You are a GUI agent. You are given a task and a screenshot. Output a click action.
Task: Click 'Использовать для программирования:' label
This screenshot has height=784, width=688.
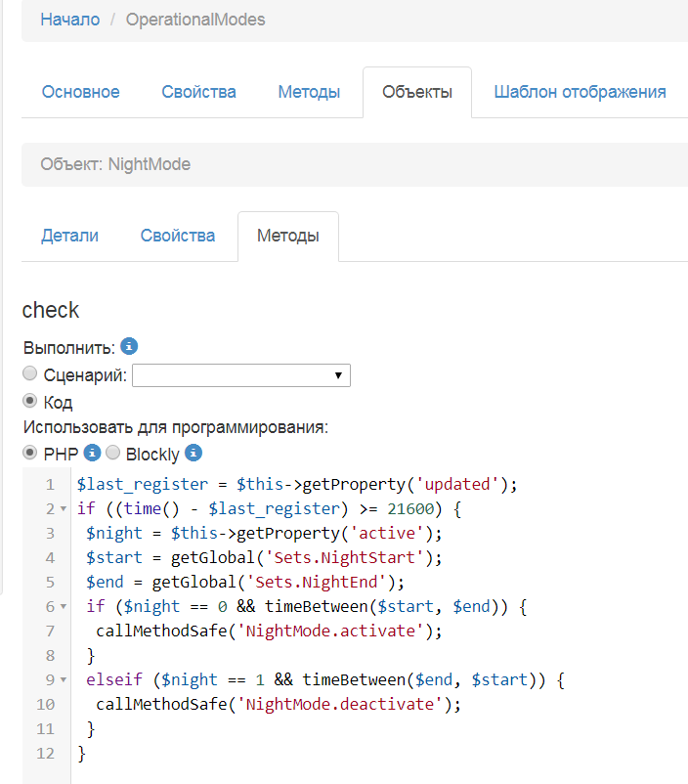176,427
